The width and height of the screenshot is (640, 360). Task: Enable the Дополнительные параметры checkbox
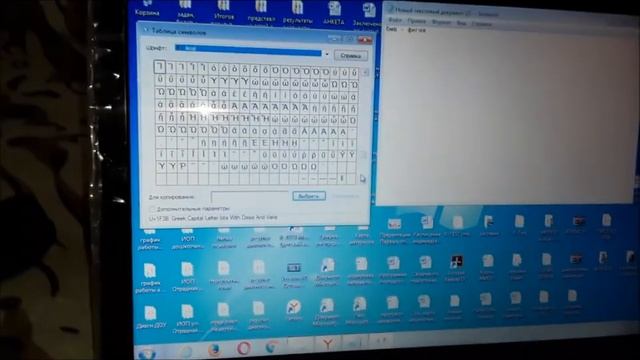[x=153, y=209]
